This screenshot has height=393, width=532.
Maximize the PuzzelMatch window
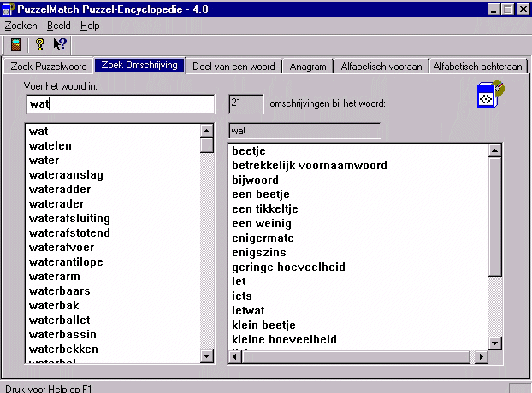(x=507, y=9)
